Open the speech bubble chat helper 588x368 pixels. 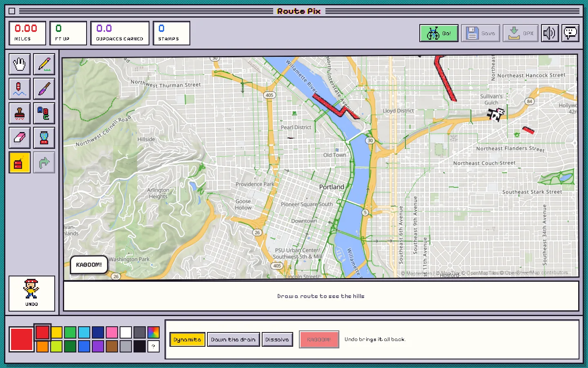[570, 33]
